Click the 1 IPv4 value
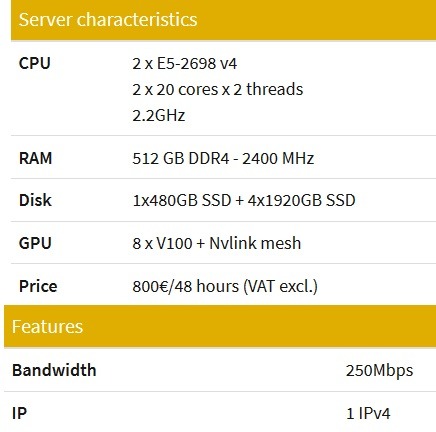Image resolution: width=436 pixels, height=432 pixels. click(x=368, y=413)
